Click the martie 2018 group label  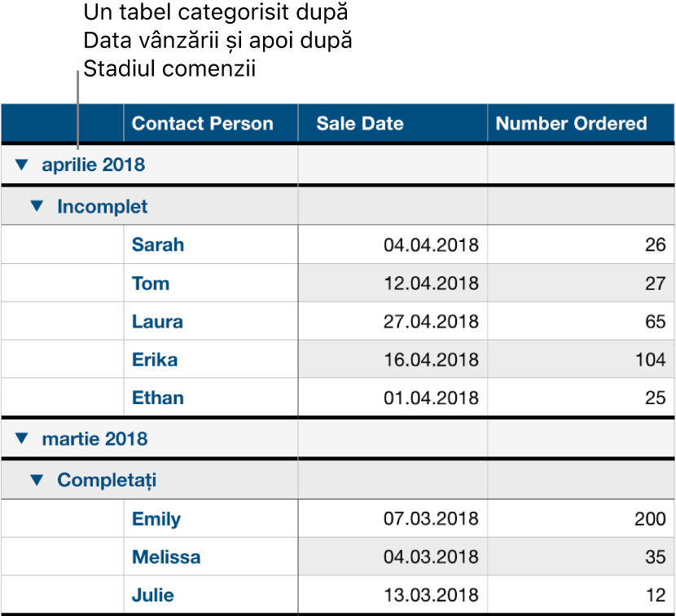click(93, 439)
